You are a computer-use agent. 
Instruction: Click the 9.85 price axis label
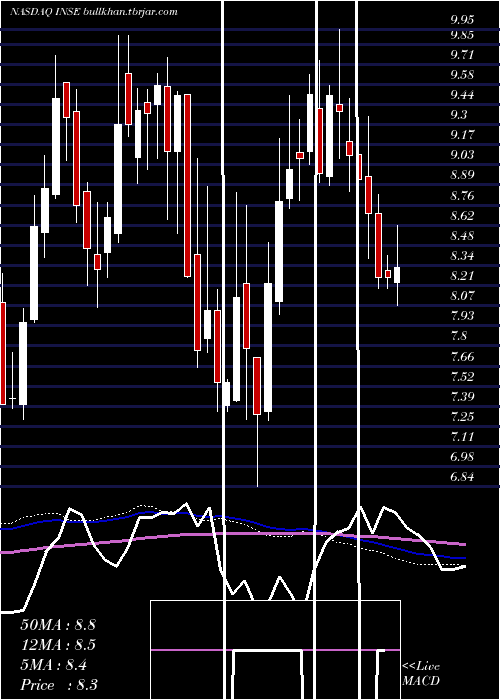point(462,34)
